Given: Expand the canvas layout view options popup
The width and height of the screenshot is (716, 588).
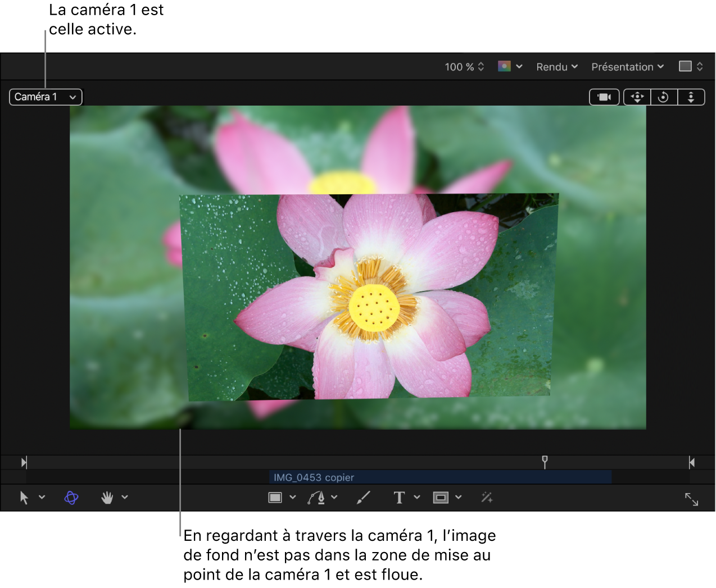Looking at the screenshot, I should click(691, 66).
